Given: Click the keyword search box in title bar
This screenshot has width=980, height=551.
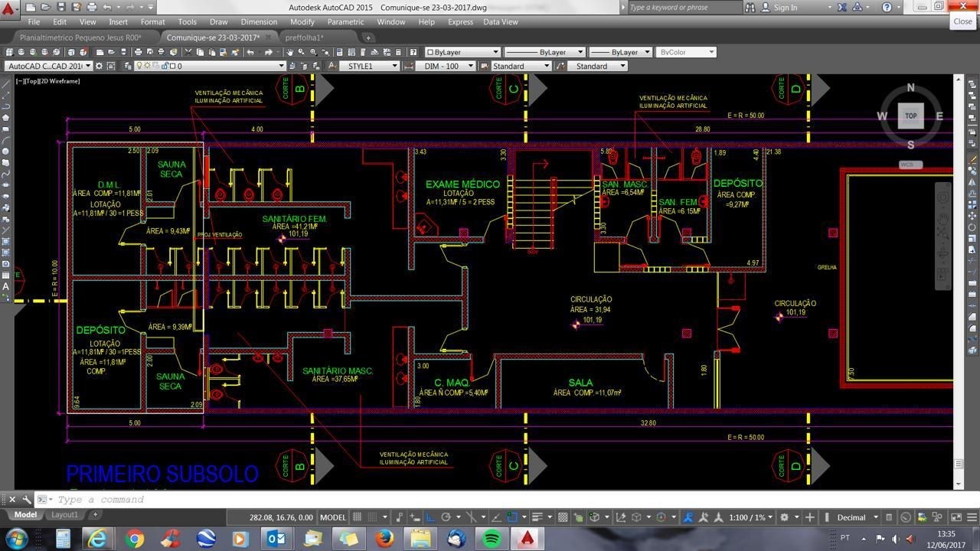Looking at the screenshot, I should point(684,7).
